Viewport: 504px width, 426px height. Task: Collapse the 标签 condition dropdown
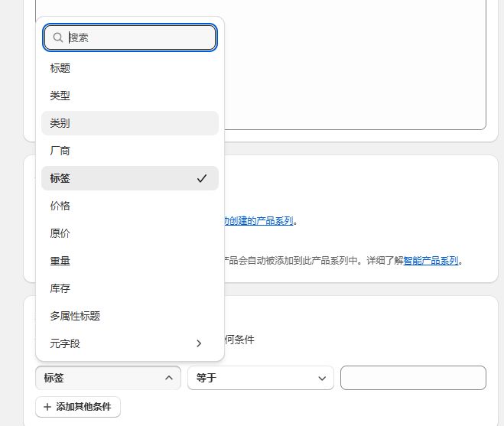click(109, 378)
